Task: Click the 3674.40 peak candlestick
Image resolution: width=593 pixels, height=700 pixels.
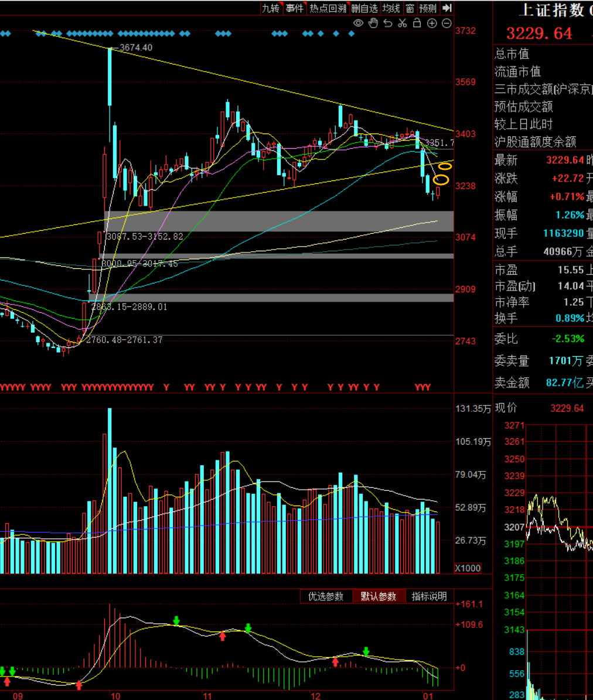Action: tap(110, 76)
